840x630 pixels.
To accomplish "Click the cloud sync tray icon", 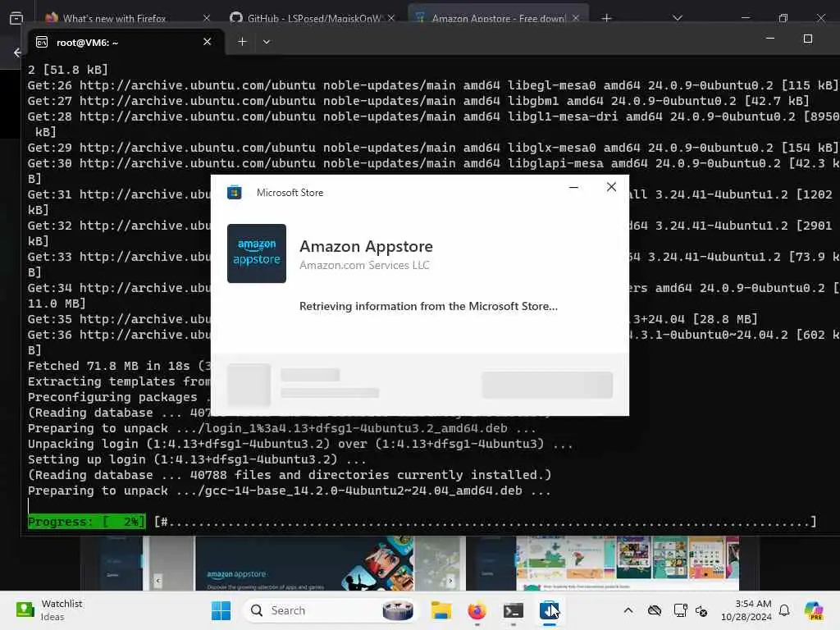I will (x=654, y=610).
